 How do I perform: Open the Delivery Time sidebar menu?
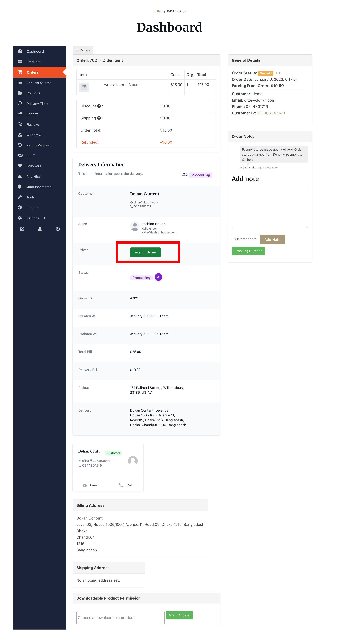37,104
